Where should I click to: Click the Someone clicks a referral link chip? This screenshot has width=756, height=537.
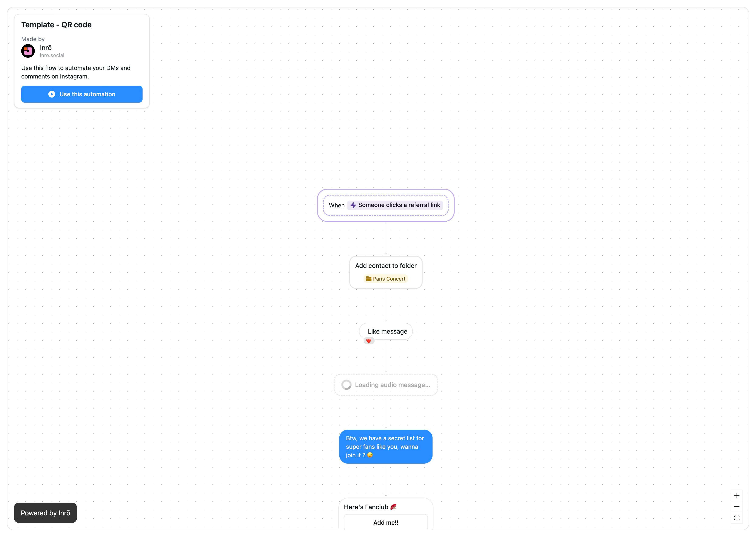pyautogui.click(x=395, y=205)
